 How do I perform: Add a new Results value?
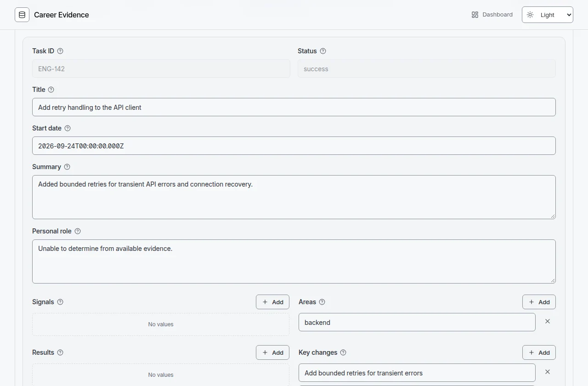tap(272, 352)
